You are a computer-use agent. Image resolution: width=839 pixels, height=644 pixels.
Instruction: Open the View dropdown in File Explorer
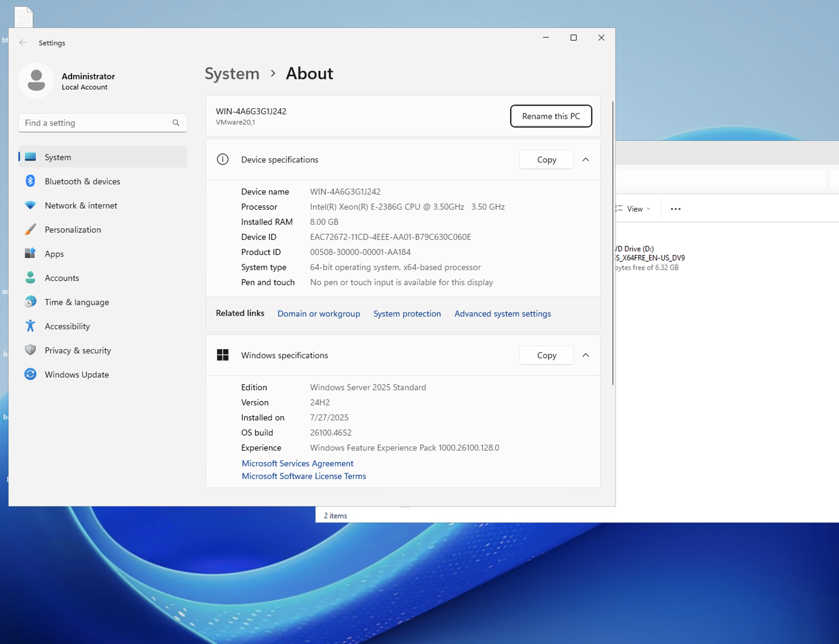pyautogui.click(x=634, y=209)
